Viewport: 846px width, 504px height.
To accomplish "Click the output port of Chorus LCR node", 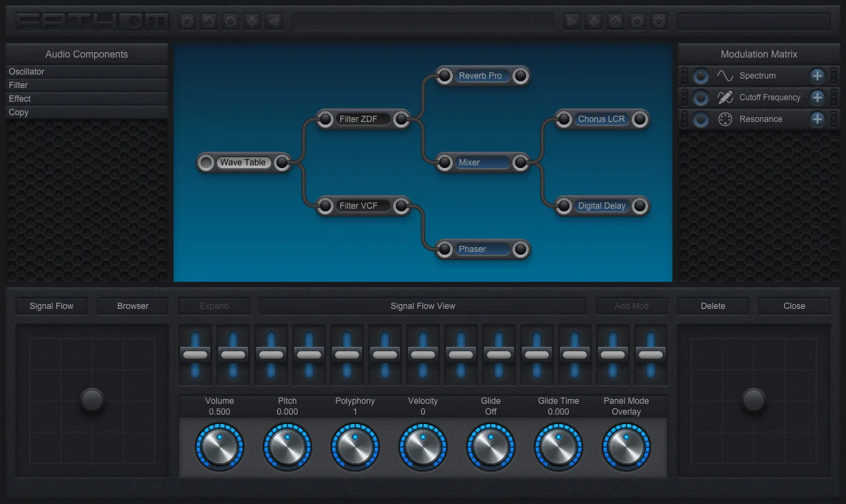I will [x=640, y=119].
